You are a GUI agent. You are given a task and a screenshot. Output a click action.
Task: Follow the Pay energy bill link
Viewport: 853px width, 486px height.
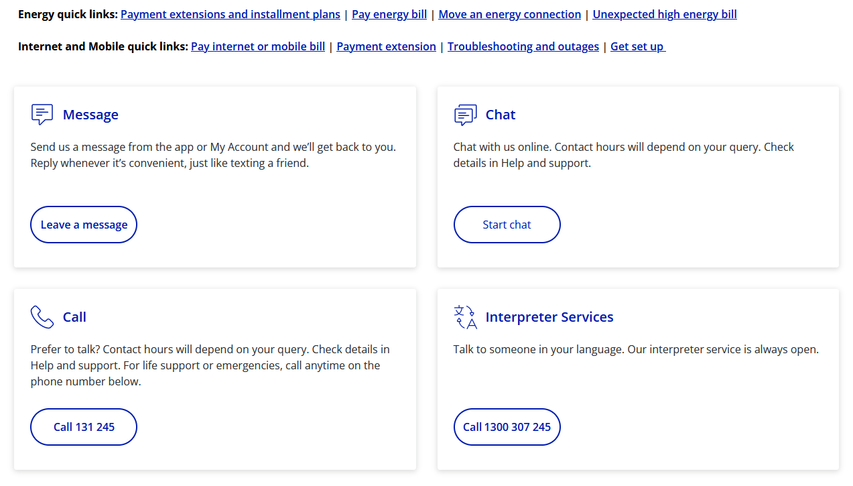click(x=389, y=15)
